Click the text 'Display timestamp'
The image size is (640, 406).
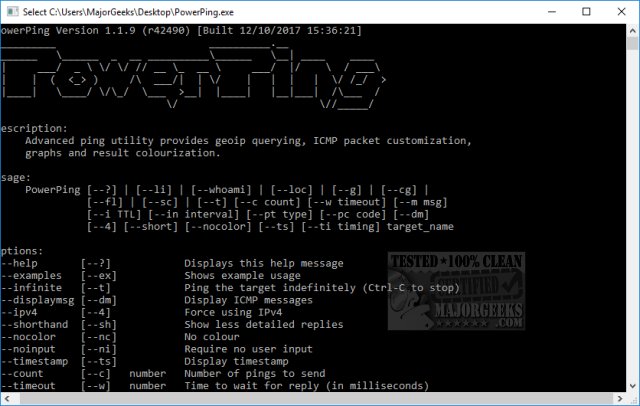click(x=236, y=361)
